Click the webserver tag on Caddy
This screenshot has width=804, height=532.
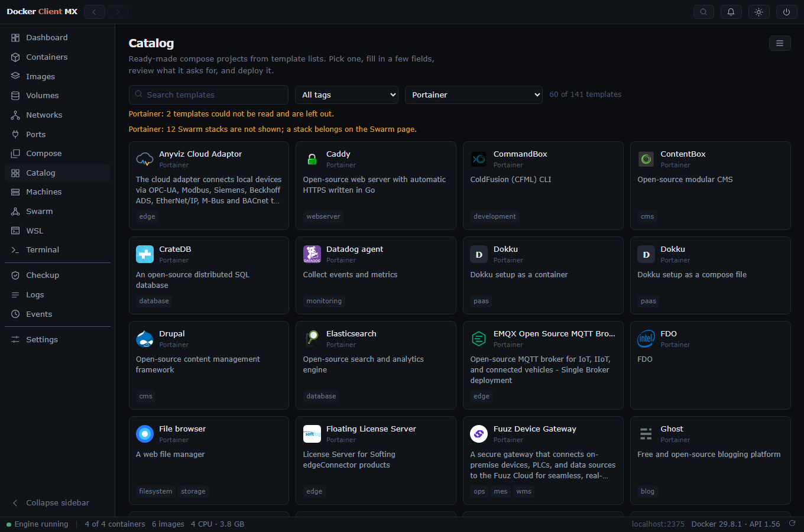click(323, 217)
